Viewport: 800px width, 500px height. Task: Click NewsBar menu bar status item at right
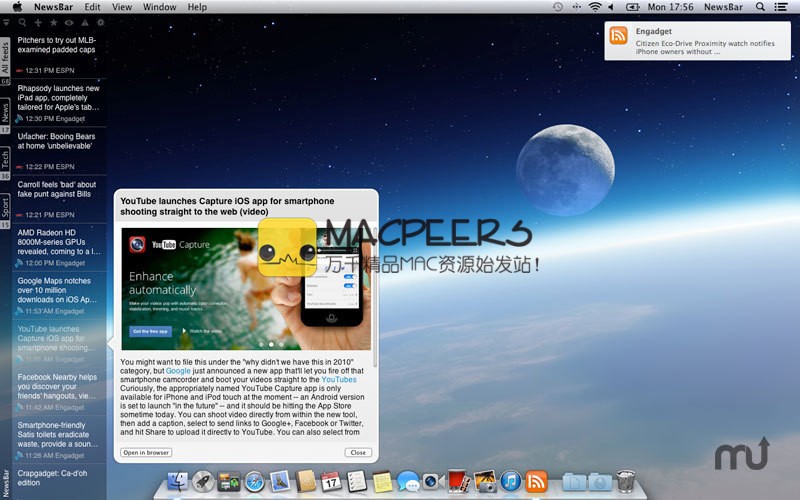click(723, 7)
